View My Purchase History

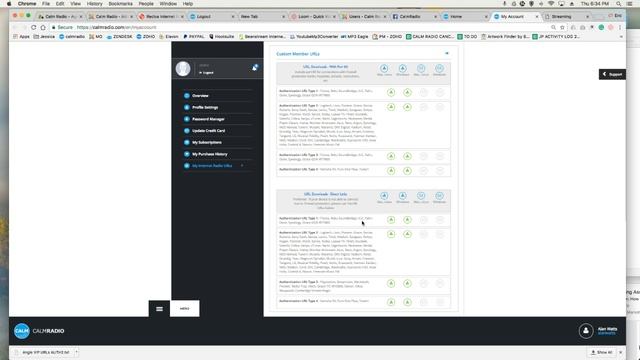pos(209,154)
